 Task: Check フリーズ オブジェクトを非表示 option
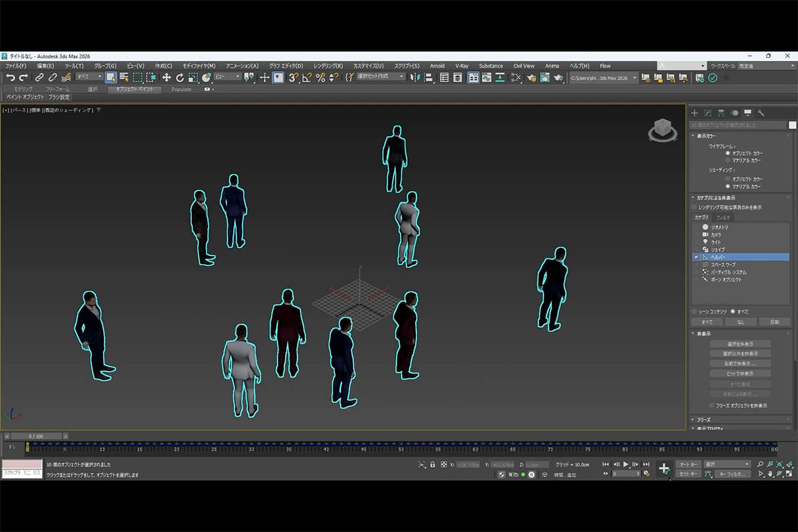point(711,405)
